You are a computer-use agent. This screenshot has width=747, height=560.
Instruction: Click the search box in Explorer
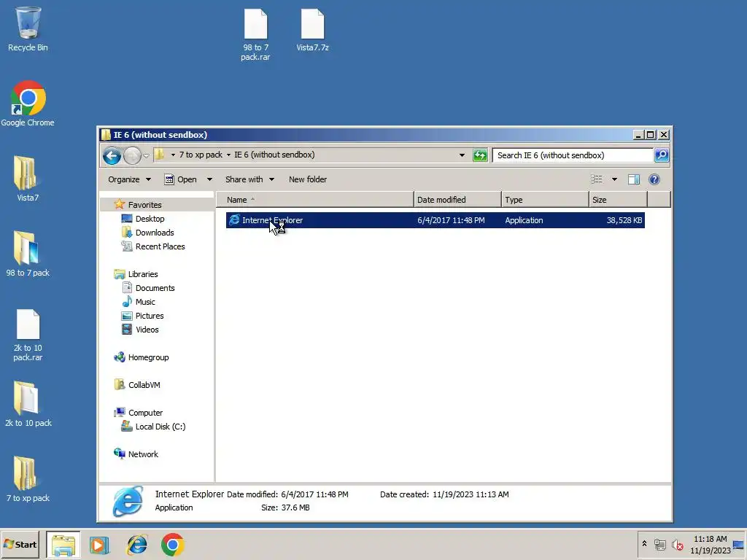pyautogui.click(x=573, y=155)
